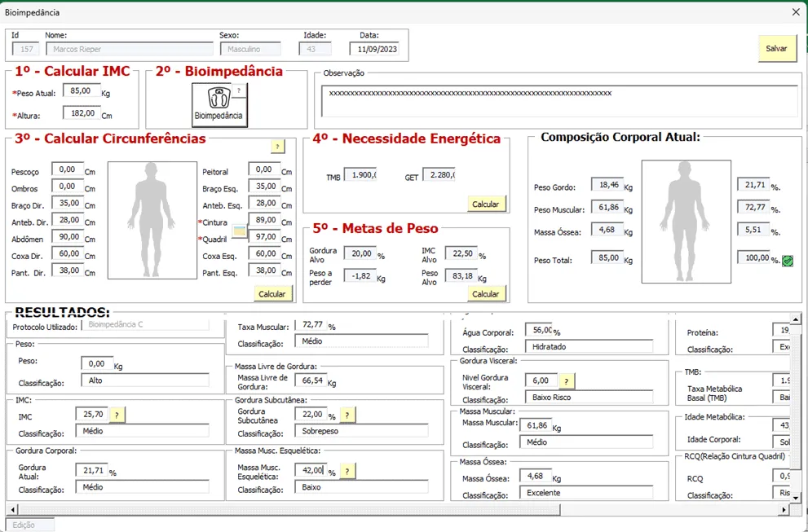Click the Coxa Esq. field
Screen dimensions: 808x532
(x=264, y=253)
